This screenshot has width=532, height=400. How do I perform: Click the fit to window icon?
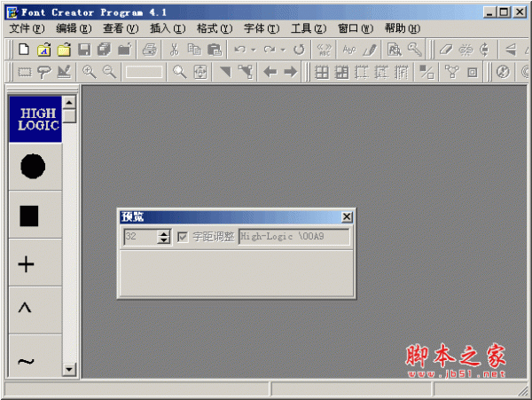[200, 72]
